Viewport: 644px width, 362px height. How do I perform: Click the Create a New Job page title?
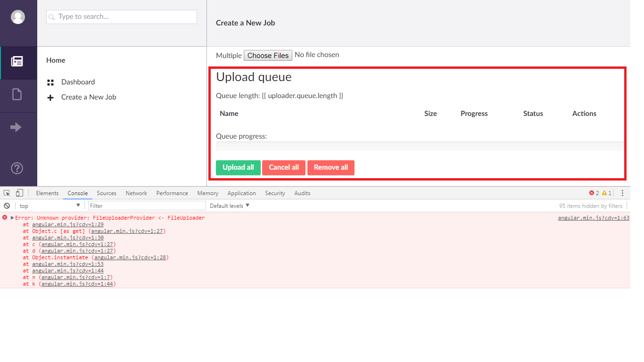[x=245, y=23]
